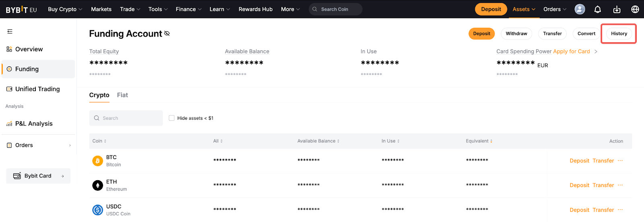The width and height of the screenshot is (644, 222).
Task: Click the notification bell icon
Action: 598,9
